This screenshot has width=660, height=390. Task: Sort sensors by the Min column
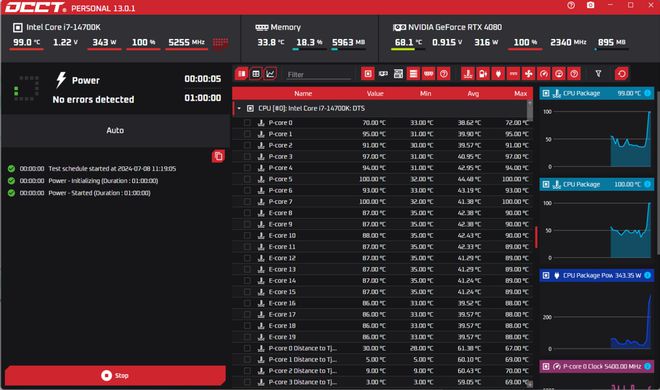tap(425, 93)
